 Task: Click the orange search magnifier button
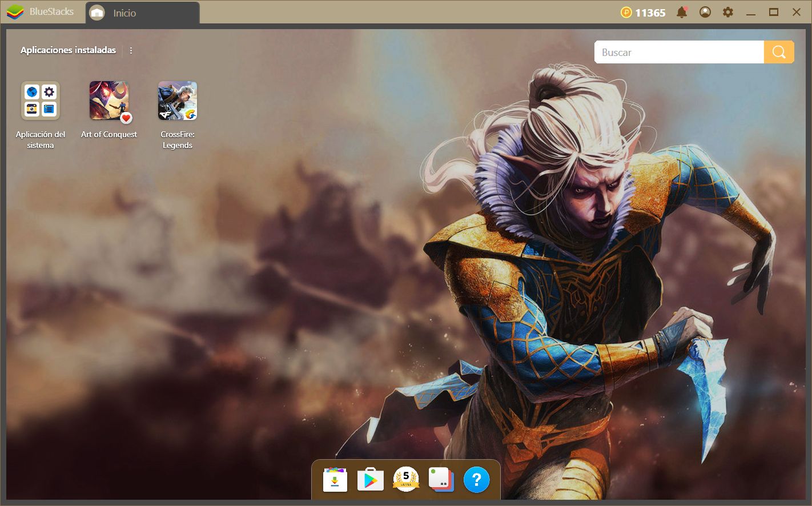(779, 52)
